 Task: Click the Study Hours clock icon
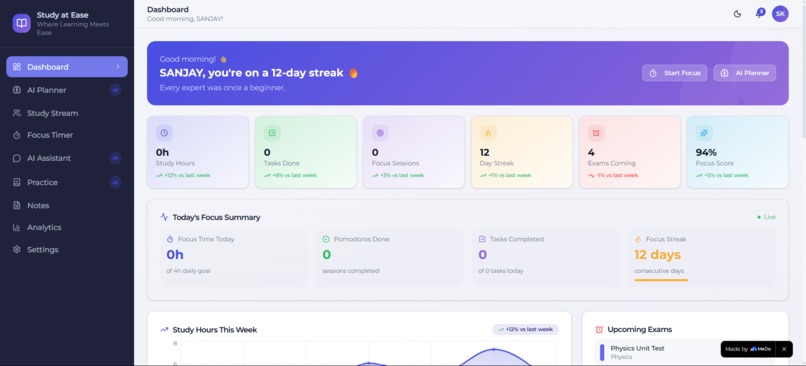[x=164, y=133]
